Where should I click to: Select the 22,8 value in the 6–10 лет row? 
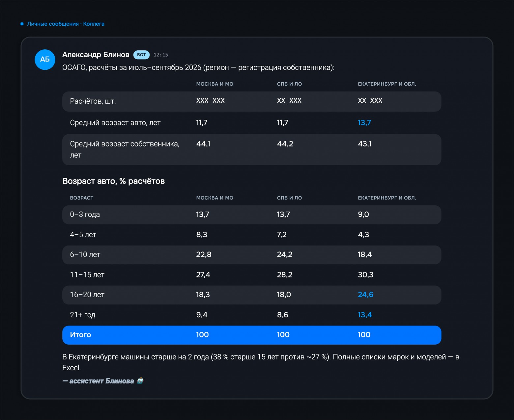(204, 255)
